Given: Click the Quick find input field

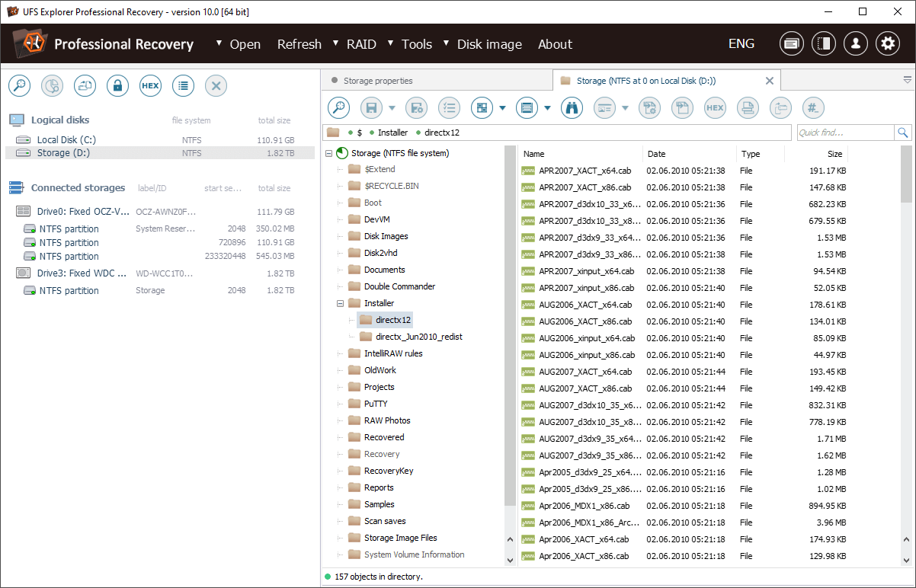Looking at the screenshot, I should coord(845,133).
